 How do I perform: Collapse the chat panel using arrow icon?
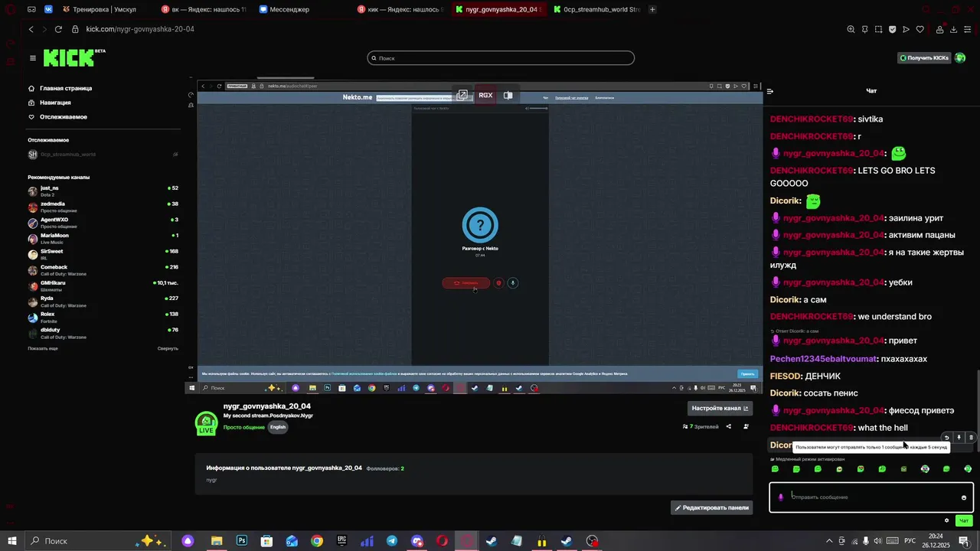coord(770,91)
